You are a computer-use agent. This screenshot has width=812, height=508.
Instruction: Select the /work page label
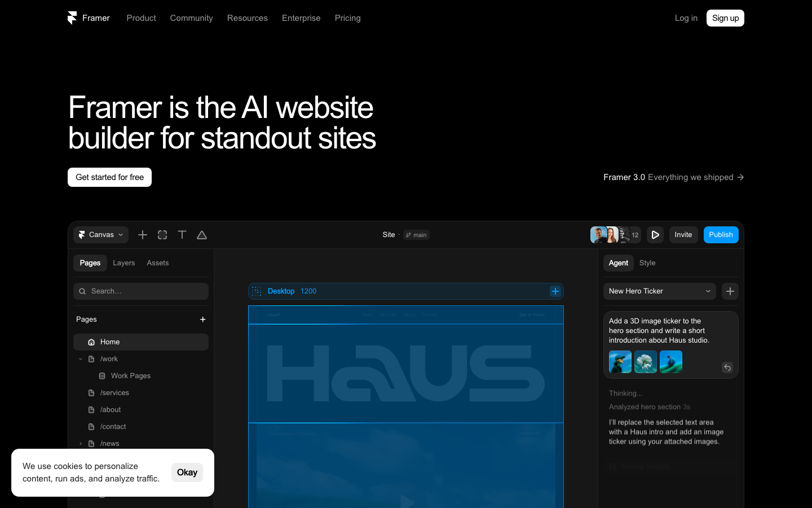(109, 359)
